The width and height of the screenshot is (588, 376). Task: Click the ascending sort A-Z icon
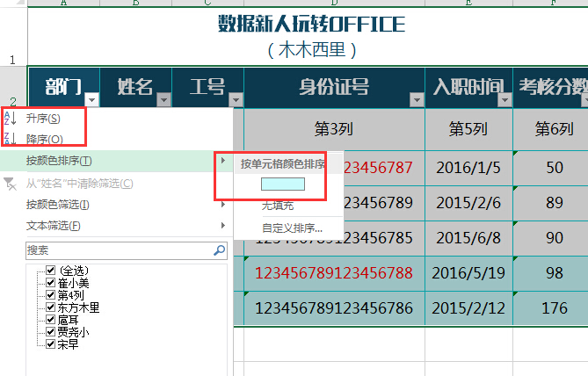[x=11, y=118]
